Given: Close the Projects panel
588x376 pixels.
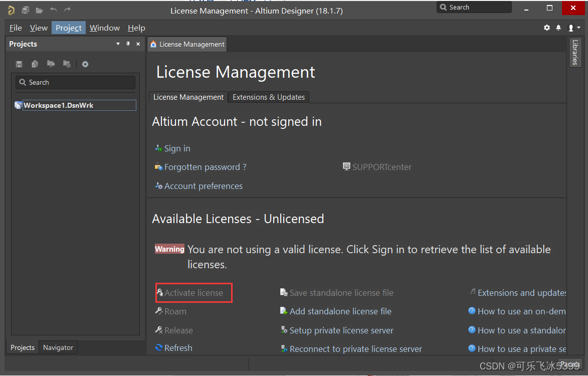Looking at the screenshot, I should 138,44.
